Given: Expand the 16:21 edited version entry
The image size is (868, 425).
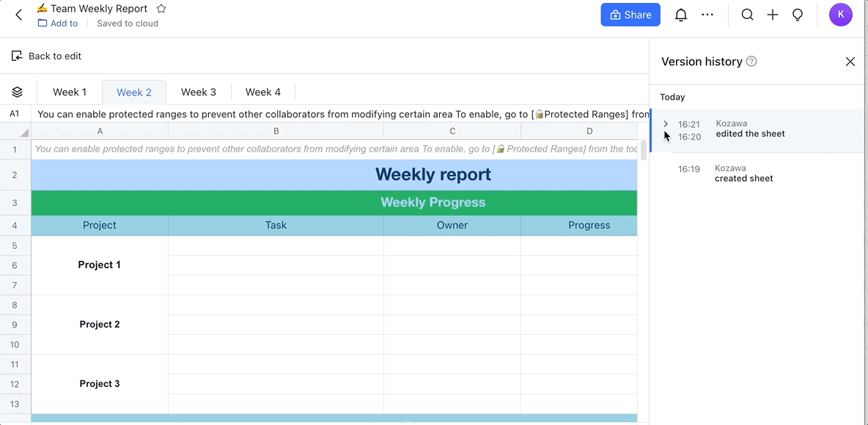Looking at the screenshot, I should (666, 124).
